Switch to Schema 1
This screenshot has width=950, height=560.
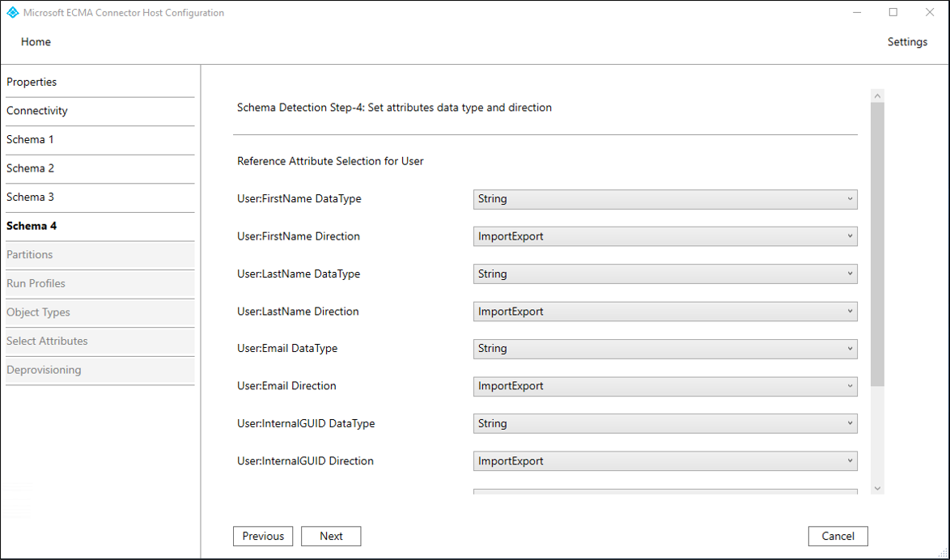30,139
